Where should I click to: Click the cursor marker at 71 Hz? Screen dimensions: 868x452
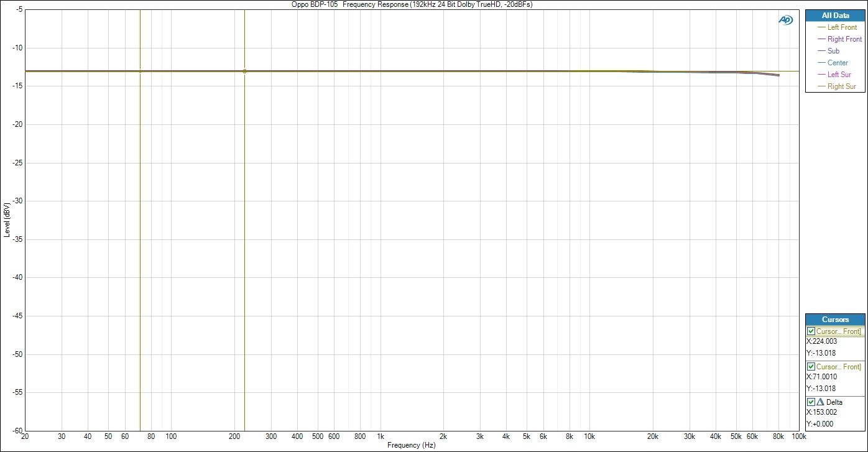click(x=140, y=71)
